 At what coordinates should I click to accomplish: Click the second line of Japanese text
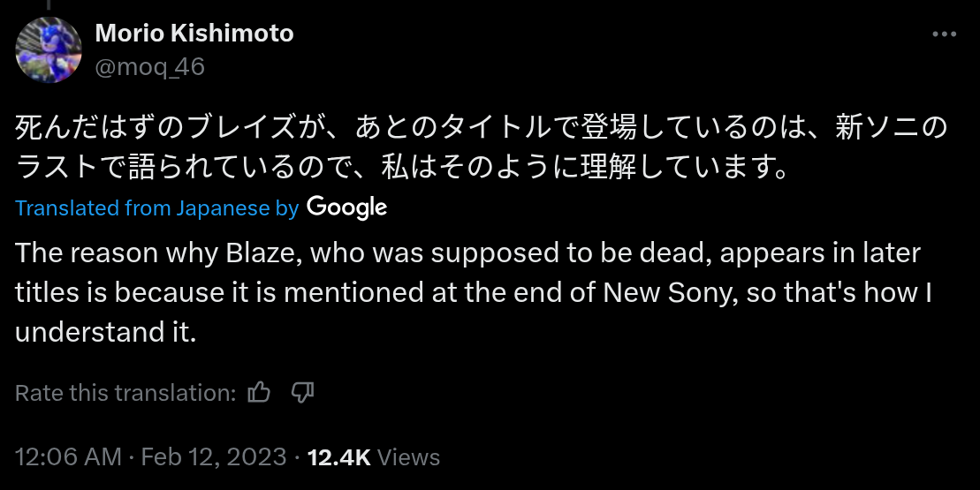point(401,167)
